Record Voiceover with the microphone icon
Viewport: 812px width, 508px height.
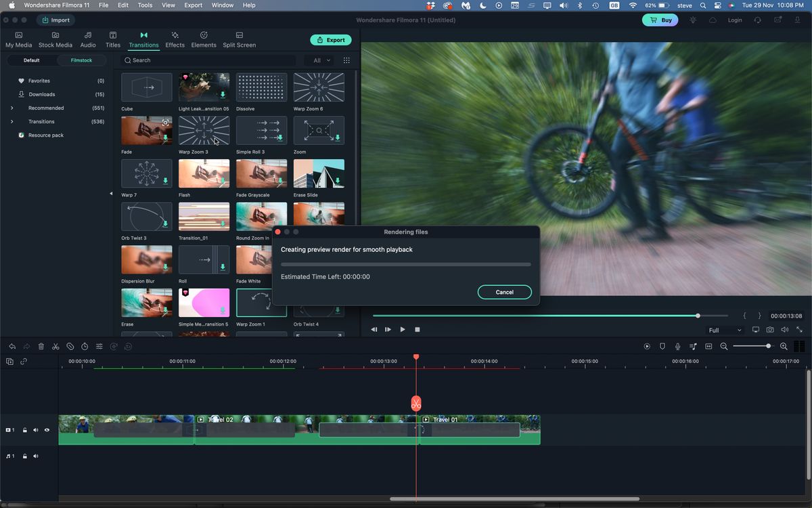pos(677,346)
